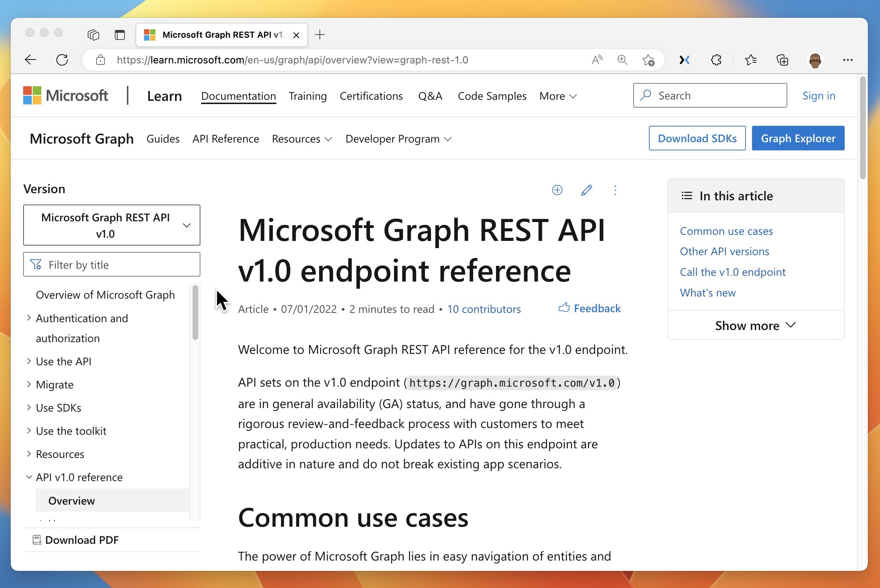
Task: Expand the Use the API tree node
Action: pos(29,361)
